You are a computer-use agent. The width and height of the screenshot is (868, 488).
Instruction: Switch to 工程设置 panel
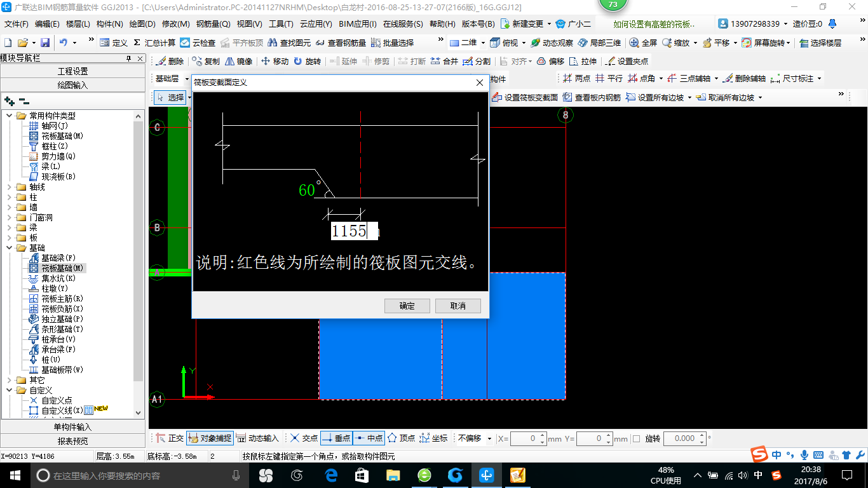(x=73, y=71)
